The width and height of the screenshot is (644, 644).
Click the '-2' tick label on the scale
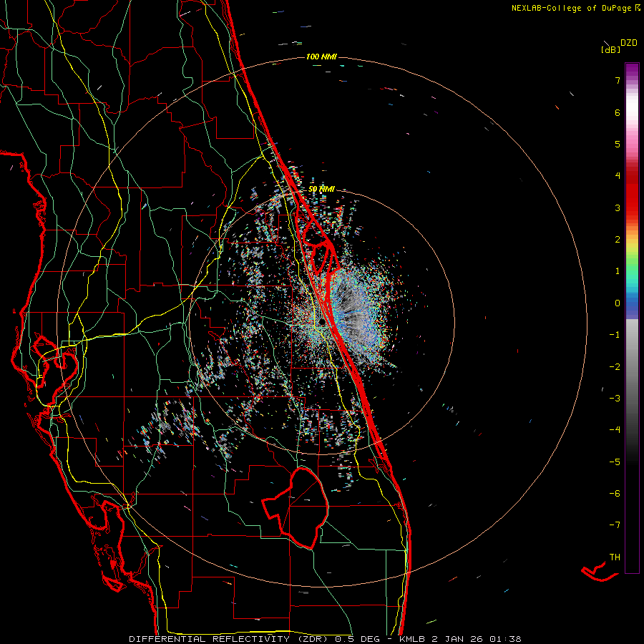(615, 367)
